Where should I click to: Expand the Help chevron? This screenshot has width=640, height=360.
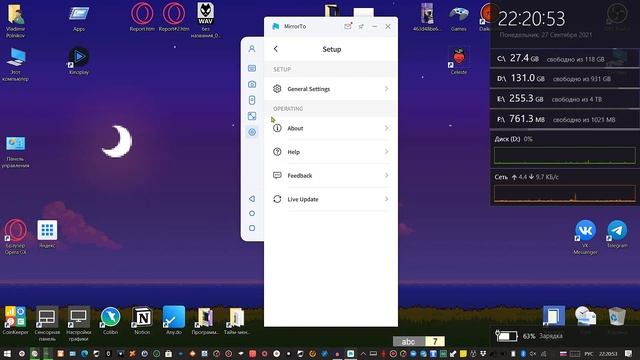pos(386,152)
